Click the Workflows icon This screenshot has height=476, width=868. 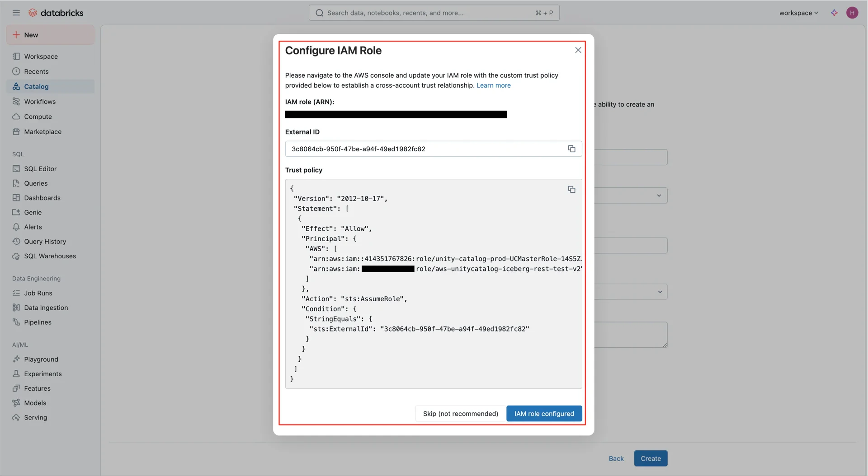point(16,102)
